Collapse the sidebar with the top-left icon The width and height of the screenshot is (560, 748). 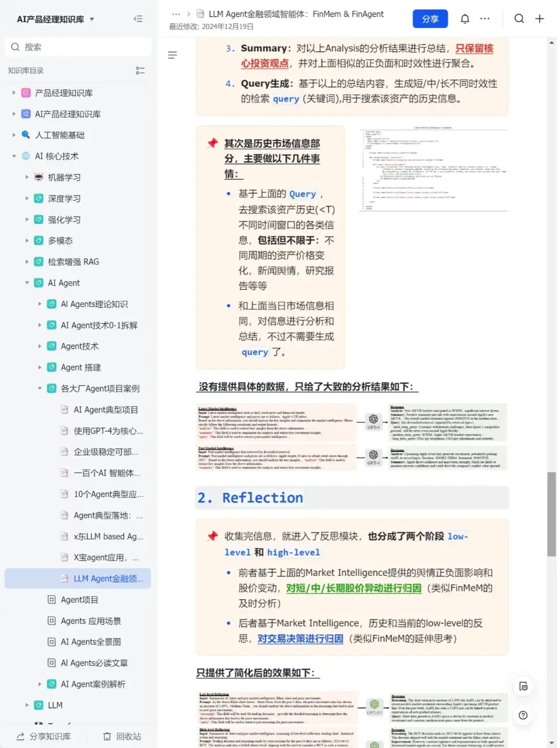pyautogui.click(x=138, y=19)
